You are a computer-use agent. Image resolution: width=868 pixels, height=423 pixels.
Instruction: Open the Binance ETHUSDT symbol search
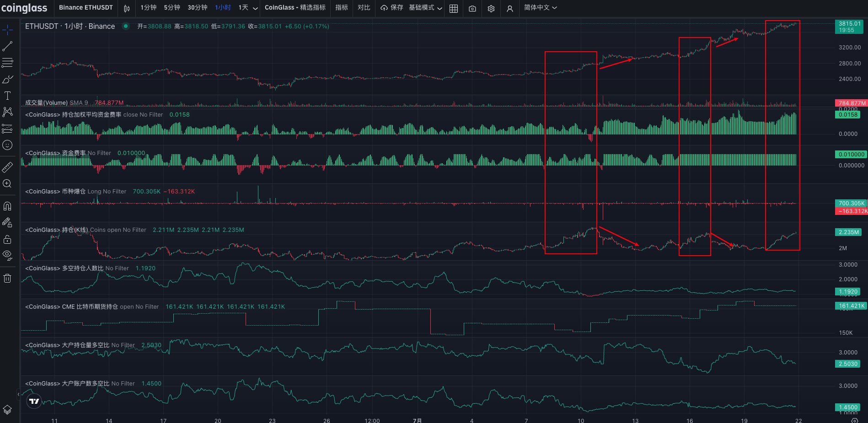click(86, 8)
